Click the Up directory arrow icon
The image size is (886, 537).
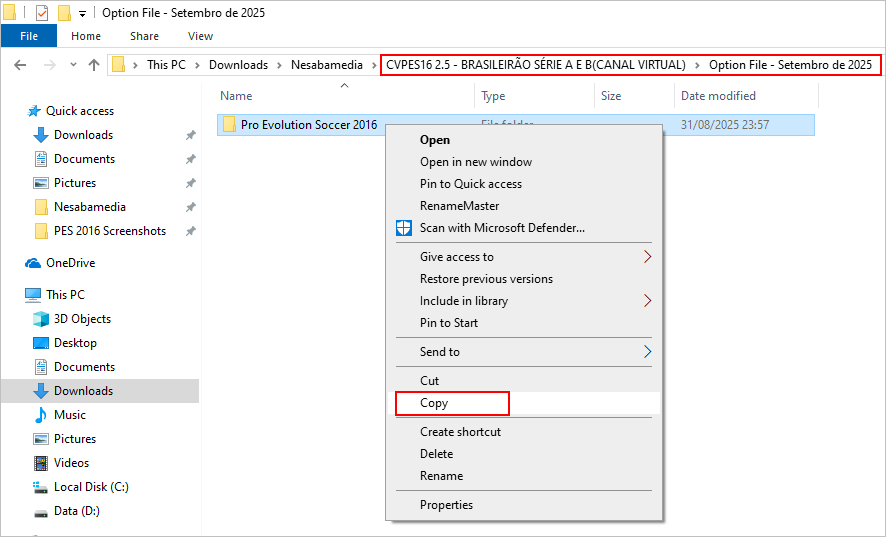(x=94, y=65)
